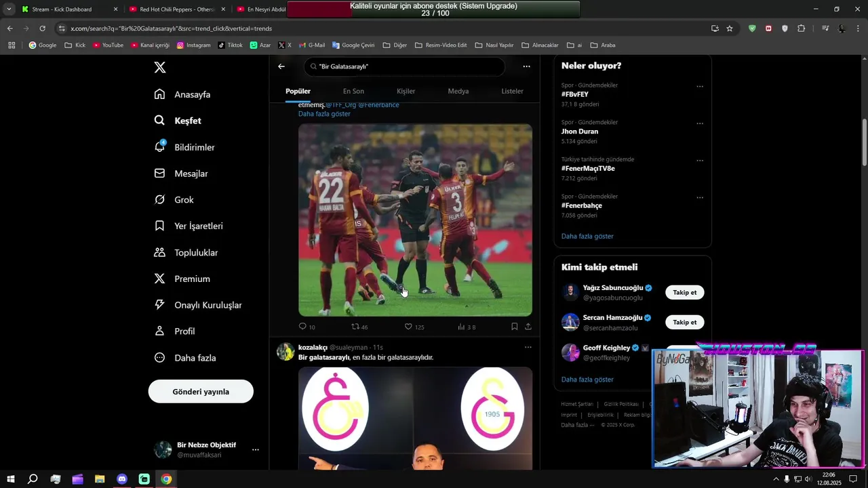Expand Daha fazla sidebar menu
The image size is (868, 488).
(185, 358)
